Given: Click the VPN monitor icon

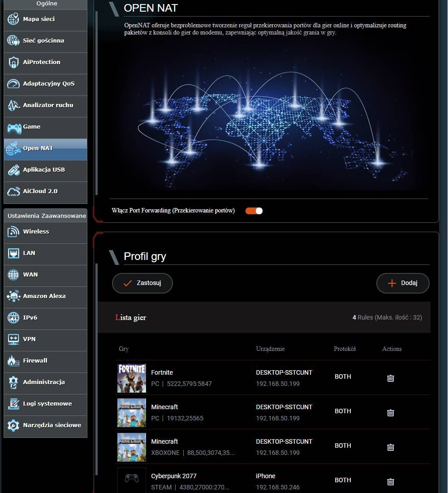Looking at the screenshot, I should click(x=13, y=339).
